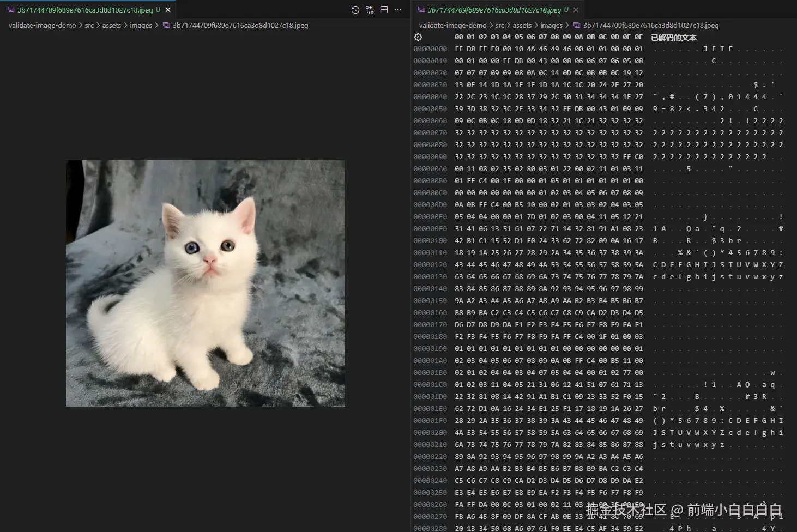Click column header 00 in hex editor
Image resolution: width=797 pixels, height=532 pixels.
click(x=459, y=37)
